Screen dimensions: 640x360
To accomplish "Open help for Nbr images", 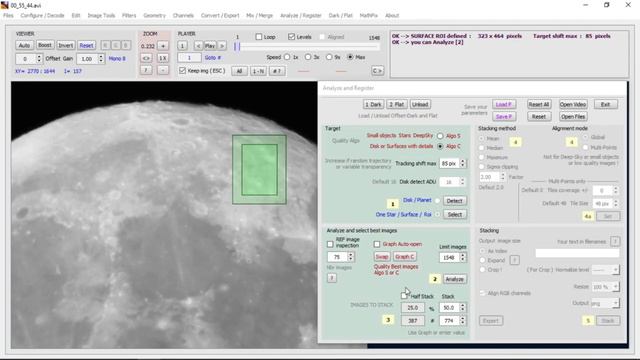I will point(332,278).
